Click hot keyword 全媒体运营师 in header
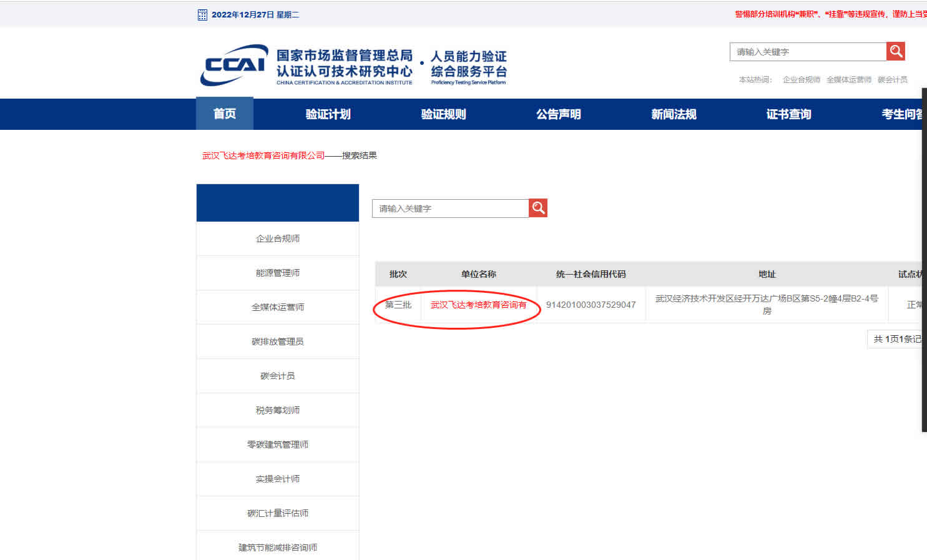The height and width of the screenshot is (560, 927). point(848,80)
